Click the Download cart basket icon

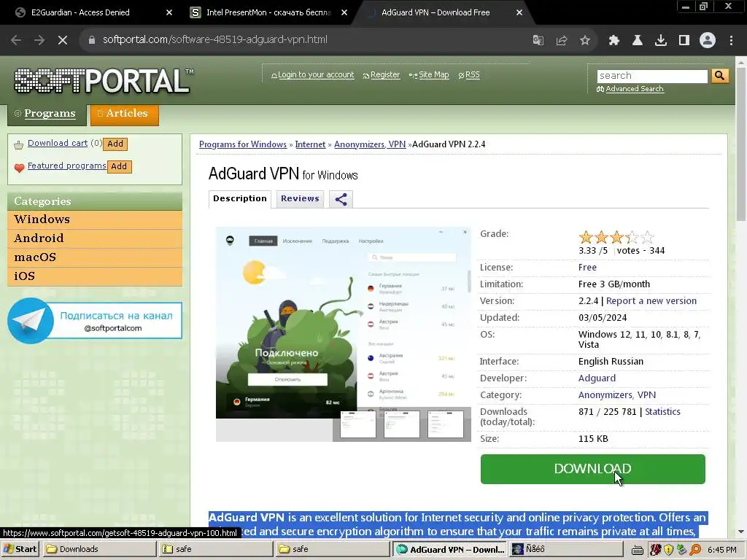pos(18,145)
